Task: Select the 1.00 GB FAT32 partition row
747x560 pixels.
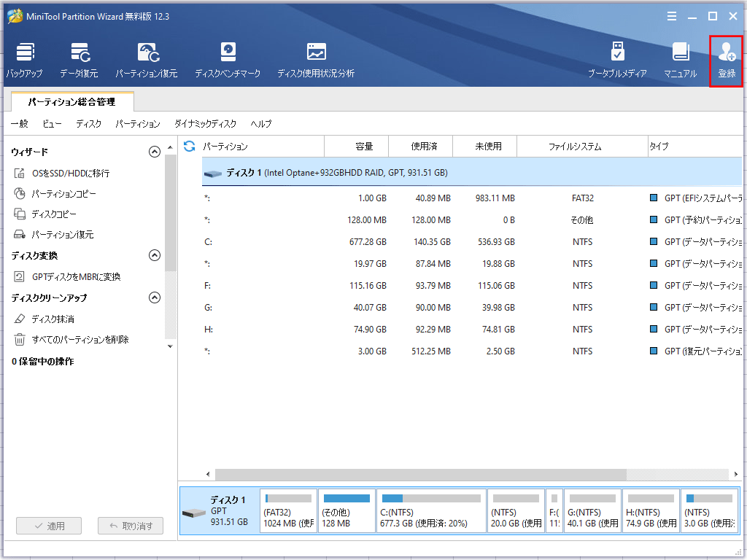Action: tap(472, 198)
